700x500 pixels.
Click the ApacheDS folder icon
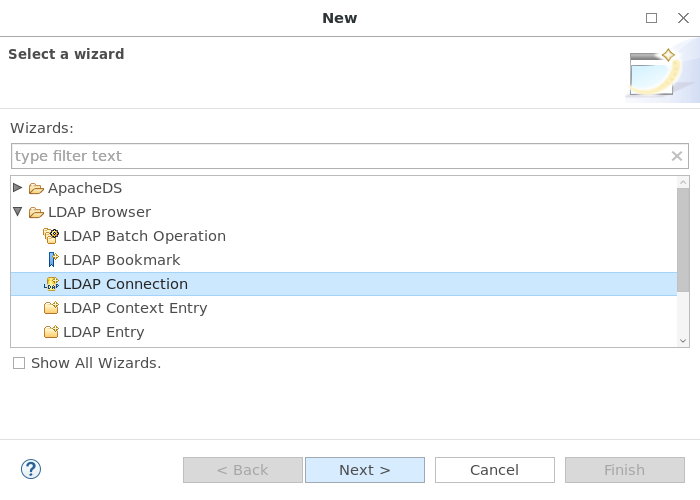click(36, 188)
